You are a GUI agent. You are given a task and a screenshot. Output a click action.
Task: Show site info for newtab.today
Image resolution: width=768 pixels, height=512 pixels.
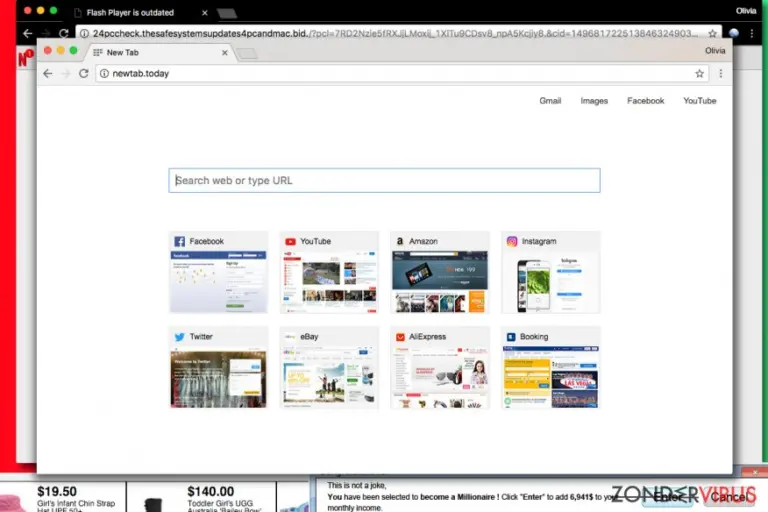click(x=104, y=73)
